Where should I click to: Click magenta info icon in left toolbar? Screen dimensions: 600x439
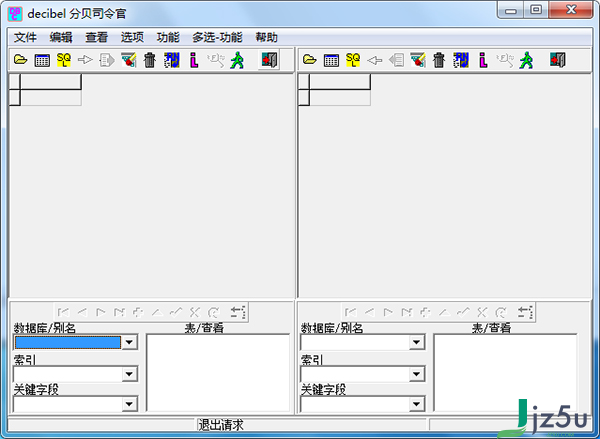pos(194,60)
